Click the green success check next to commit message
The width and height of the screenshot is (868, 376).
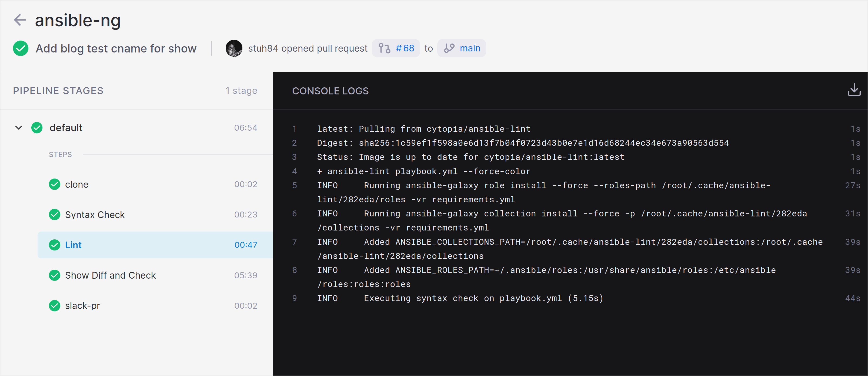(x=21, y=48)
